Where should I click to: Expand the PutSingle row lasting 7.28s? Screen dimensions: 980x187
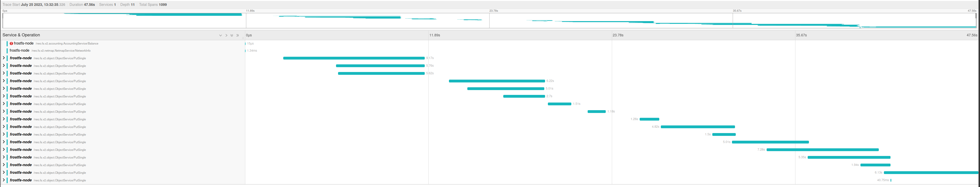tap(4, 149)
